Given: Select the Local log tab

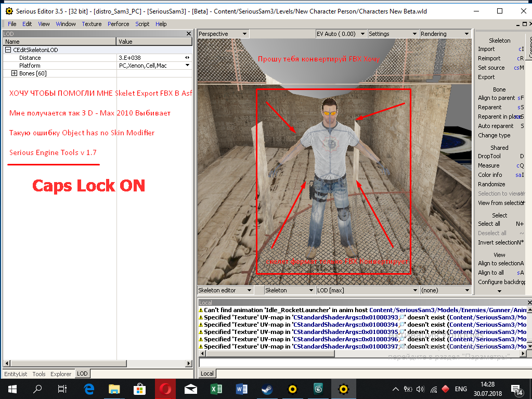Looking at the screenshot, I should coord(207,374).
